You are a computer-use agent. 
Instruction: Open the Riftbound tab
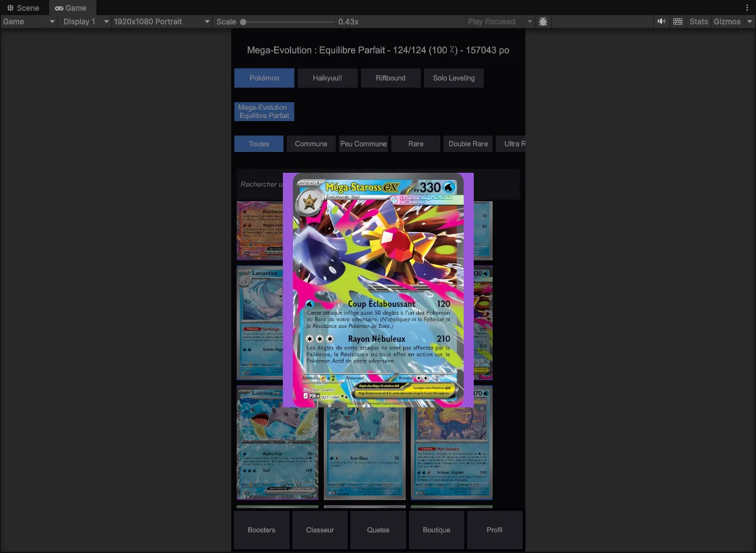click(x=391, y=78)
